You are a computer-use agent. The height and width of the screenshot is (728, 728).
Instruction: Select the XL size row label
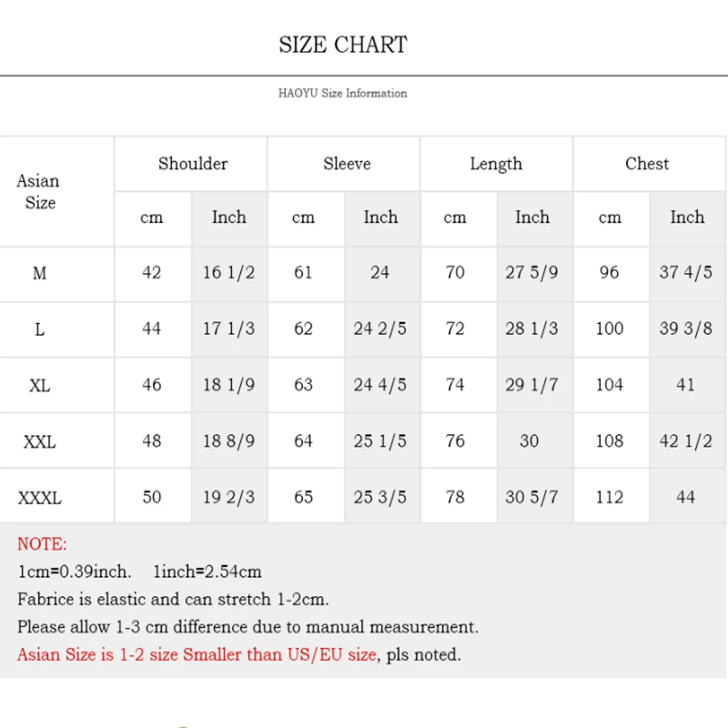click(39, 385)
